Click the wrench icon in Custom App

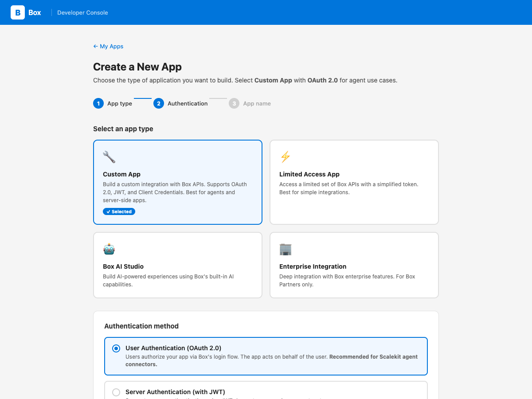(x=109, y=157)
